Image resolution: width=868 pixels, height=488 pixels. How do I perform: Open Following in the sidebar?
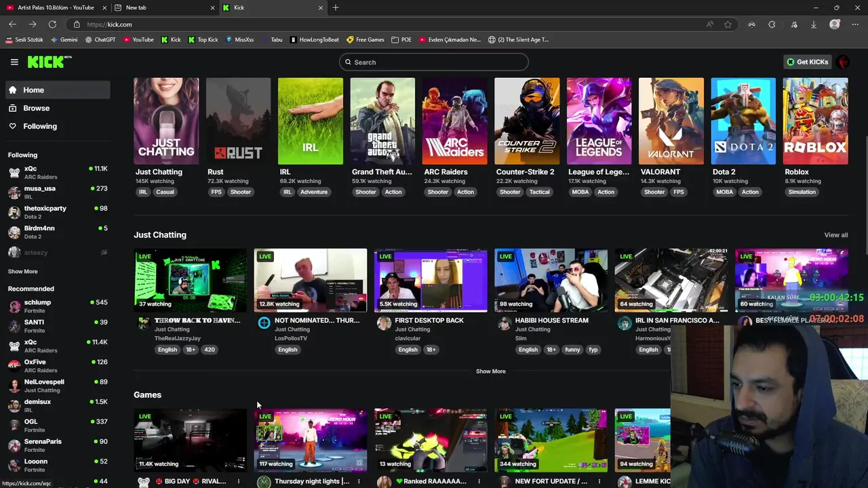[x=58, y=126]
